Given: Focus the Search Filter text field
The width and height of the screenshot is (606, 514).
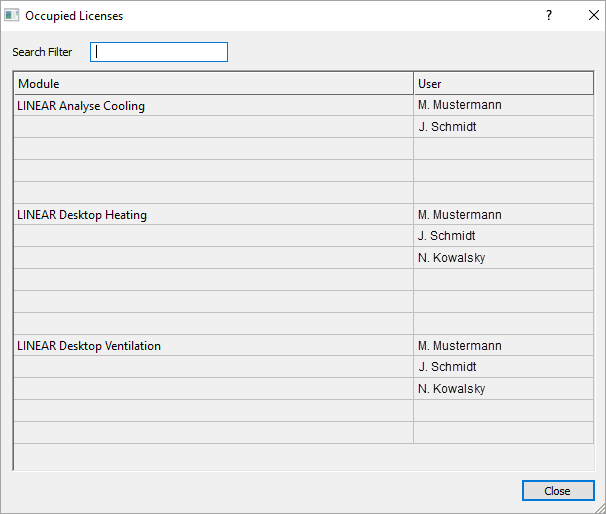Looking at the screenshot, I should (159, 52).
